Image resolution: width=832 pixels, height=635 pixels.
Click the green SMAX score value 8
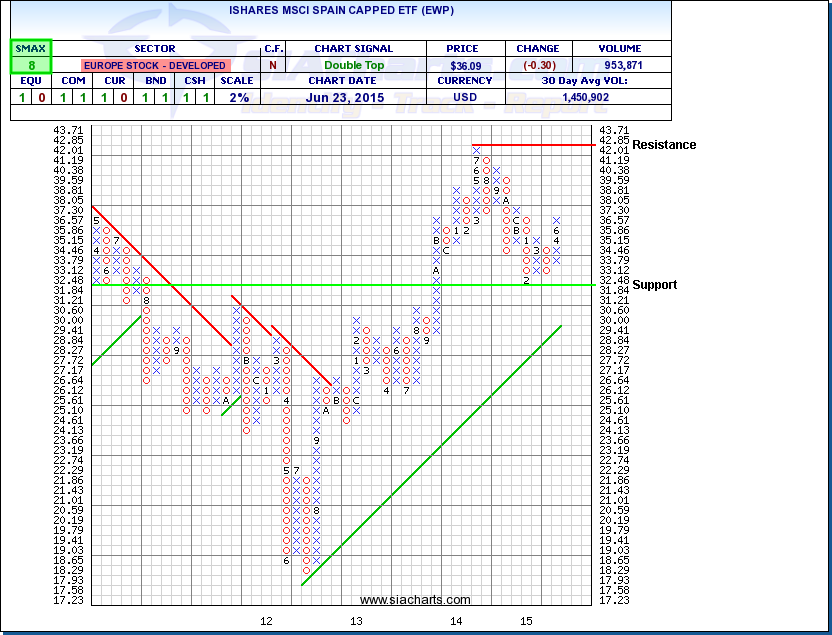pyautogui.click(x=31, y=65)
